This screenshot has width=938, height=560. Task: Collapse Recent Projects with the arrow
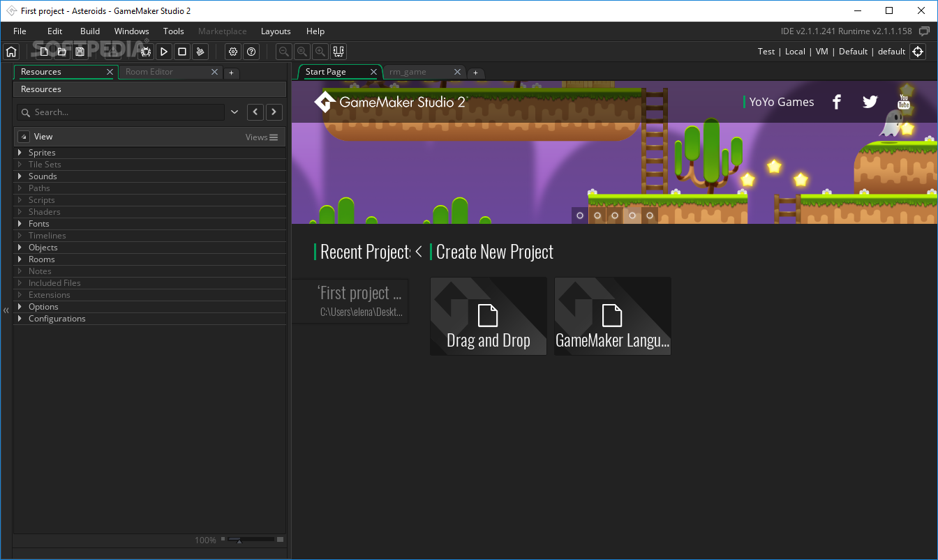tap(419, 252)
